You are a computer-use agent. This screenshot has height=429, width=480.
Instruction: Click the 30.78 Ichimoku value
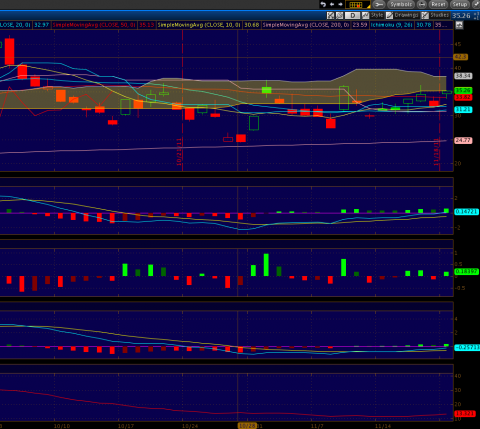424,25
